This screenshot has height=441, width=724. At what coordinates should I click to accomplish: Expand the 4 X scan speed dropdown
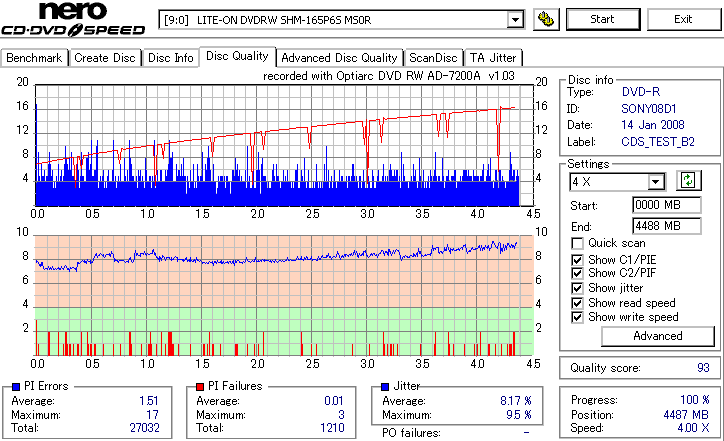tap(656, 182)
